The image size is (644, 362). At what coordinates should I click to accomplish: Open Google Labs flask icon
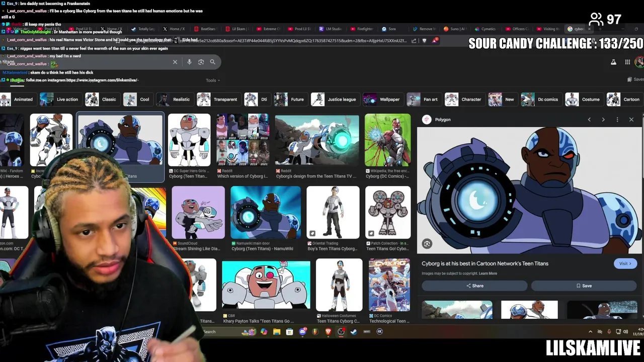(x=613, y=62)
